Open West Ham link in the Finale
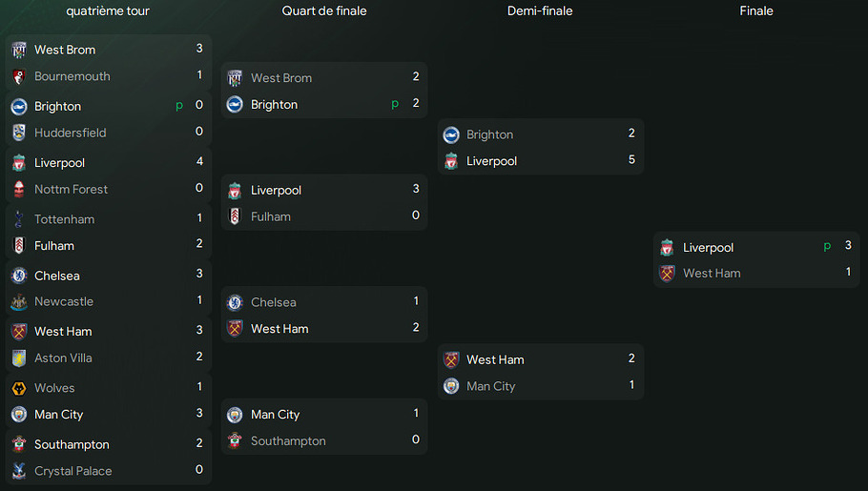Screen dimensions: 868x491 (712, 273)
